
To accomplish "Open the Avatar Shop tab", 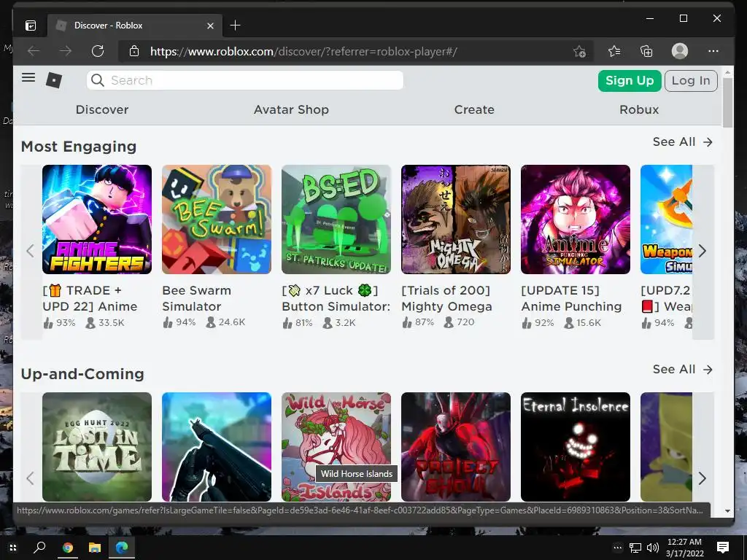I will 291,109.
